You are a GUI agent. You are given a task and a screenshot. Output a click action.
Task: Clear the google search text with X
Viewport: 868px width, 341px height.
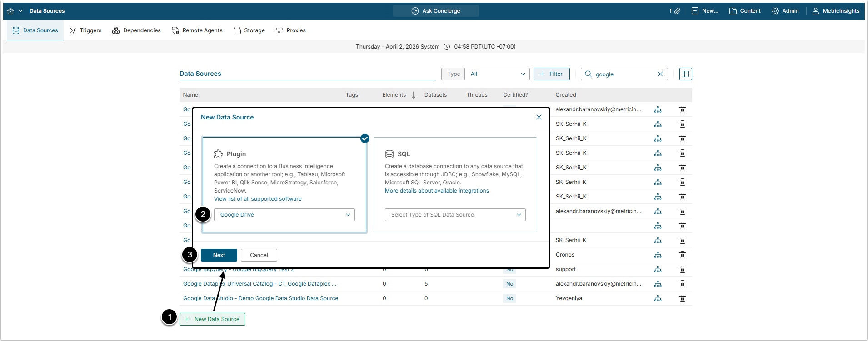[x=660, y=74]
